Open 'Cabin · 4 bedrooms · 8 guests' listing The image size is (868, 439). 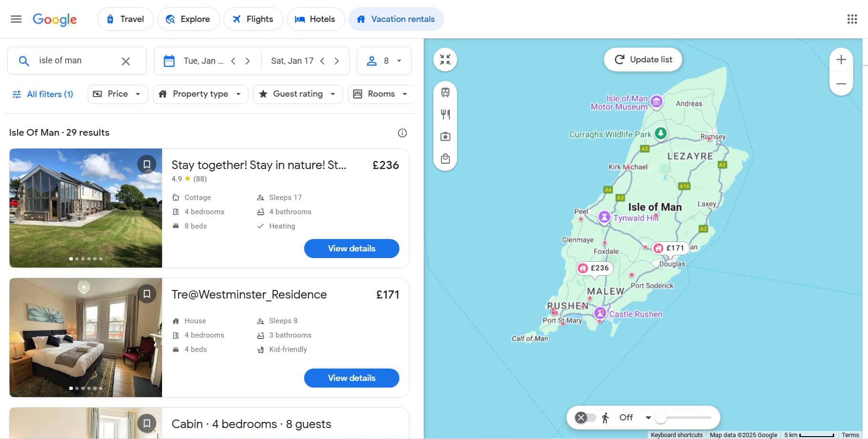point(251,424)
